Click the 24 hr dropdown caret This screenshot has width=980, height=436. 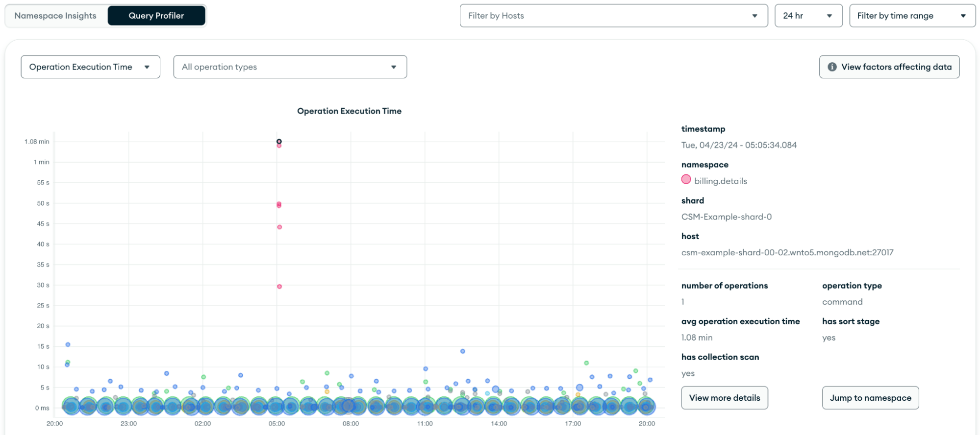829,16
